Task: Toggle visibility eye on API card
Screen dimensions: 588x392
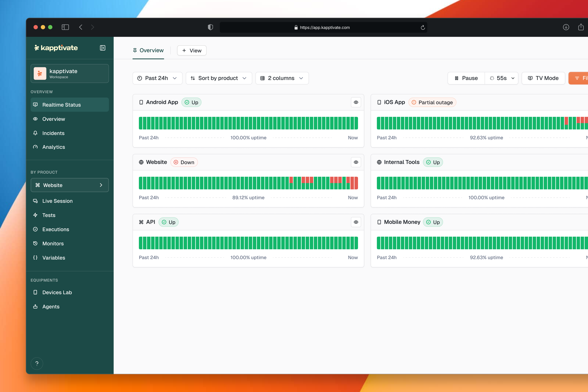Action: click(x=356, y=222)
